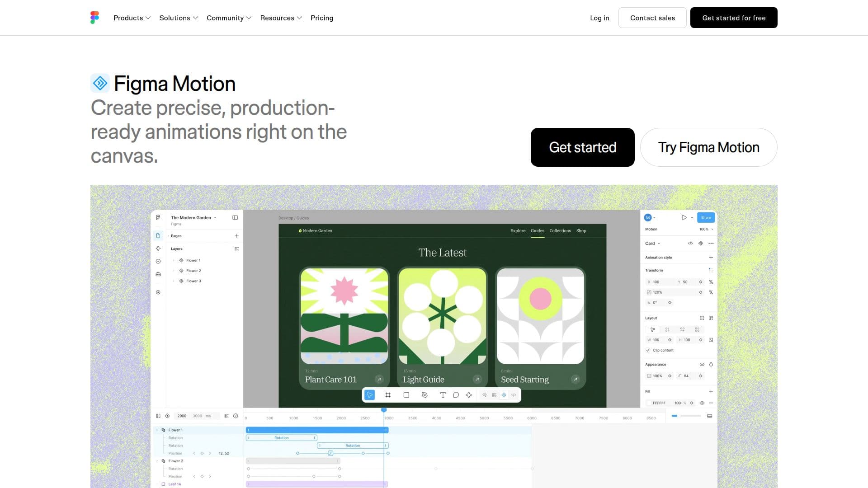Select the Text tool

pos(443,395)
